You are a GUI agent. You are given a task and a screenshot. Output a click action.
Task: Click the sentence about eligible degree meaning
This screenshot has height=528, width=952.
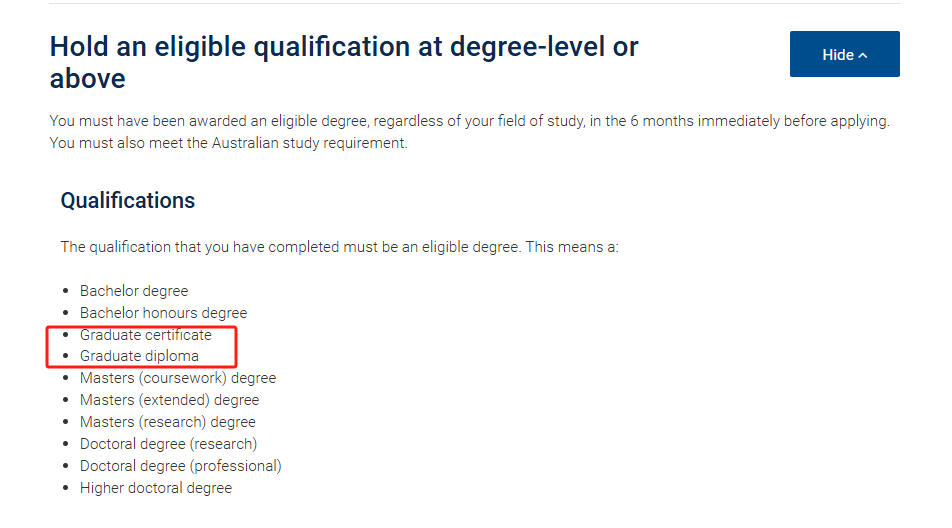point(339,247)
